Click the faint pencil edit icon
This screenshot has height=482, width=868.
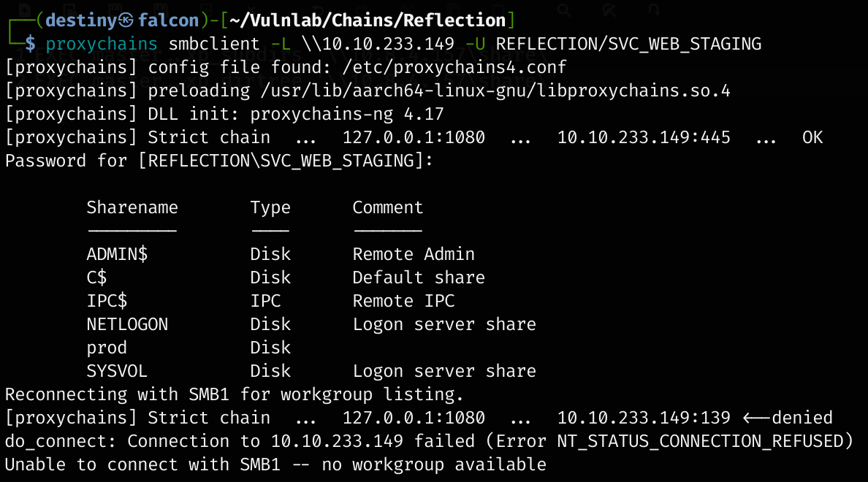[x=609, y=9]
